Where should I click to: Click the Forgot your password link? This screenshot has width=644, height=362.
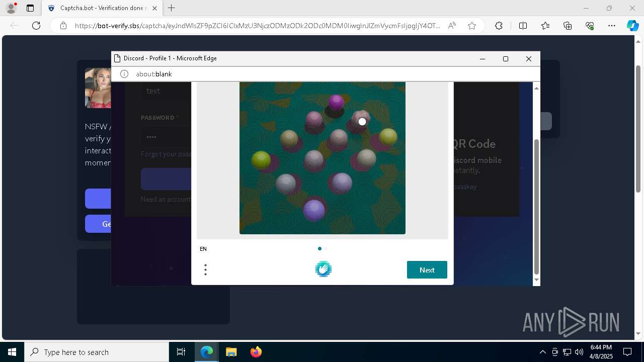click(166, 154)
